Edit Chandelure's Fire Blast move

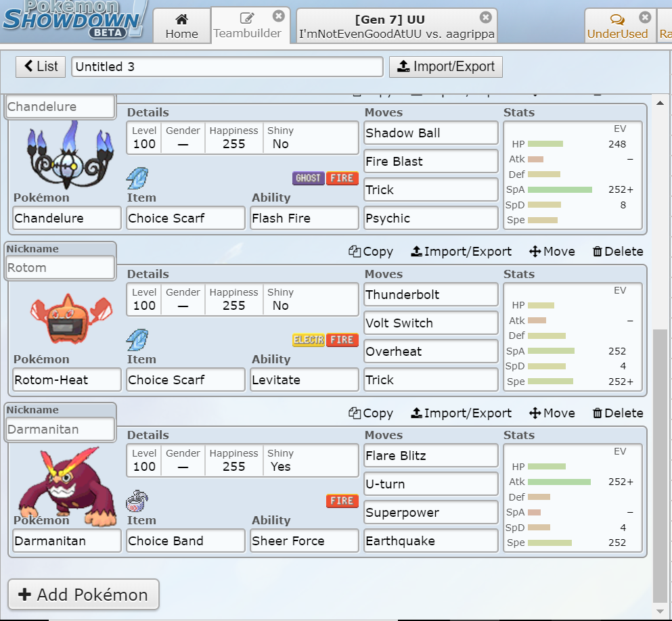[430, 162]
